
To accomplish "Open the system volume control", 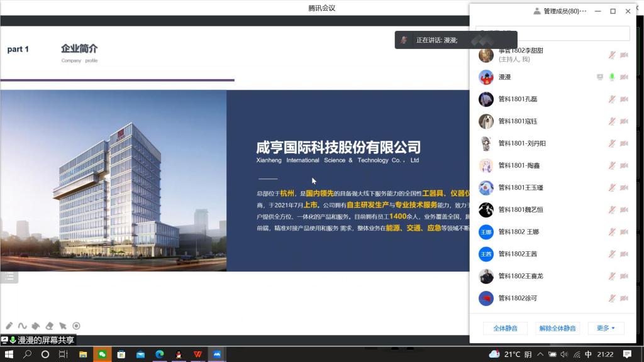I will [x=564, y=354].
